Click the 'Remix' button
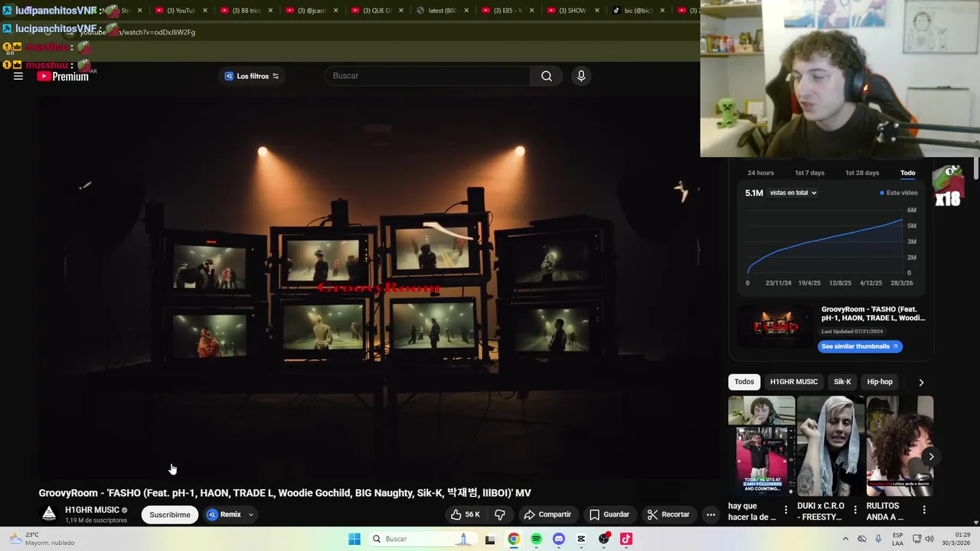The image size is (980, 551). [225, 514]
